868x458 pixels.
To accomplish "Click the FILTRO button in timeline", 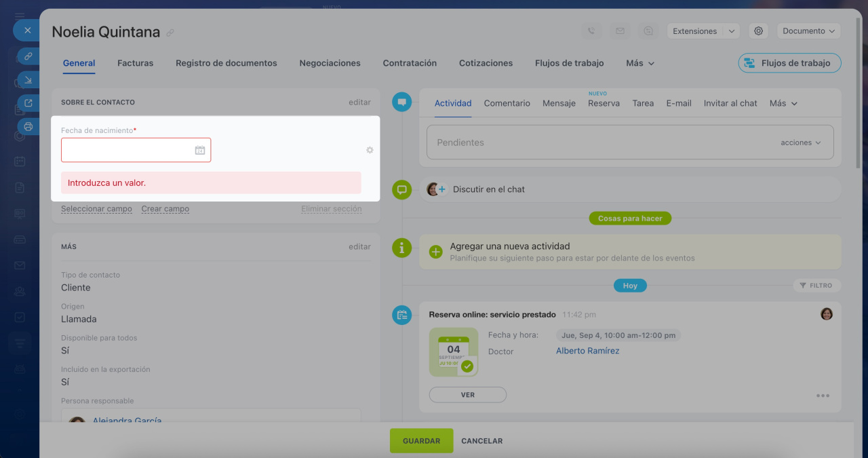I will coord(816,286).
